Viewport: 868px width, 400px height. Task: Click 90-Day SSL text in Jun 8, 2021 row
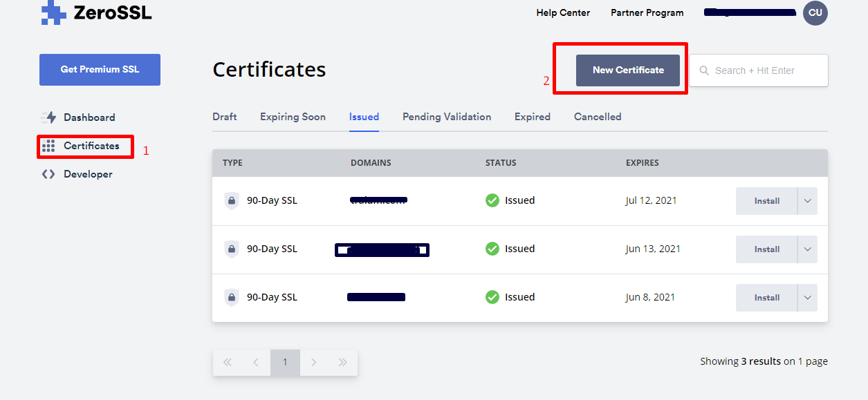[272, 297]
